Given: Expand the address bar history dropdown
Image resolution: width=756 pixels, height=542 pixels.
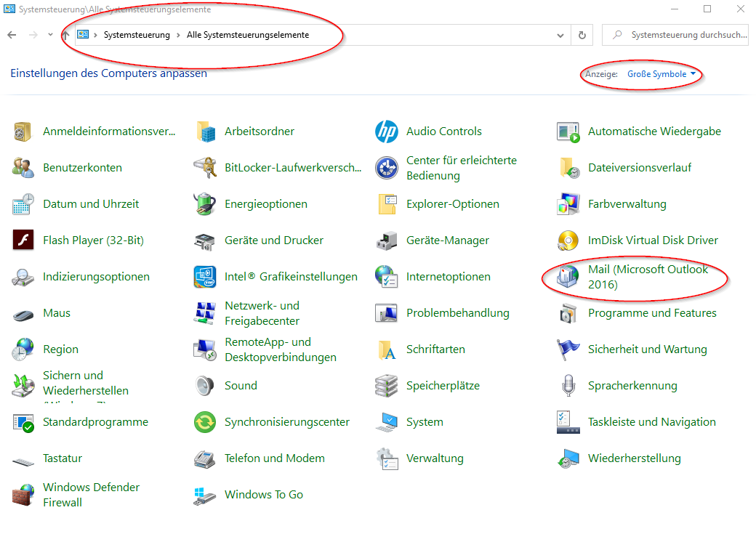Looking at the screenshot, I should point(560,35).
